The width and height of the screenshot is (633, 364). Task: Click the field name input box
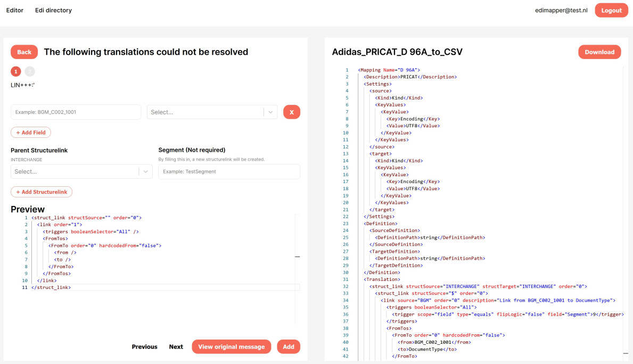76,112
